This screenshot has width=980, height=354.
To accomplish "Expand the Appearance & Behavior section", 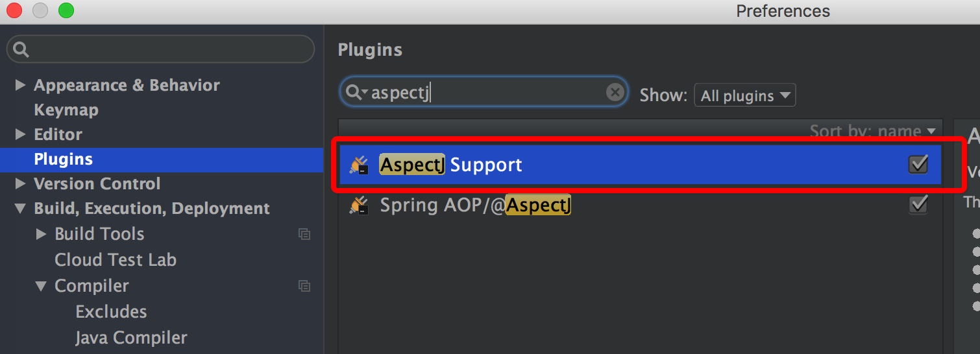I will [x=20, y=85].
